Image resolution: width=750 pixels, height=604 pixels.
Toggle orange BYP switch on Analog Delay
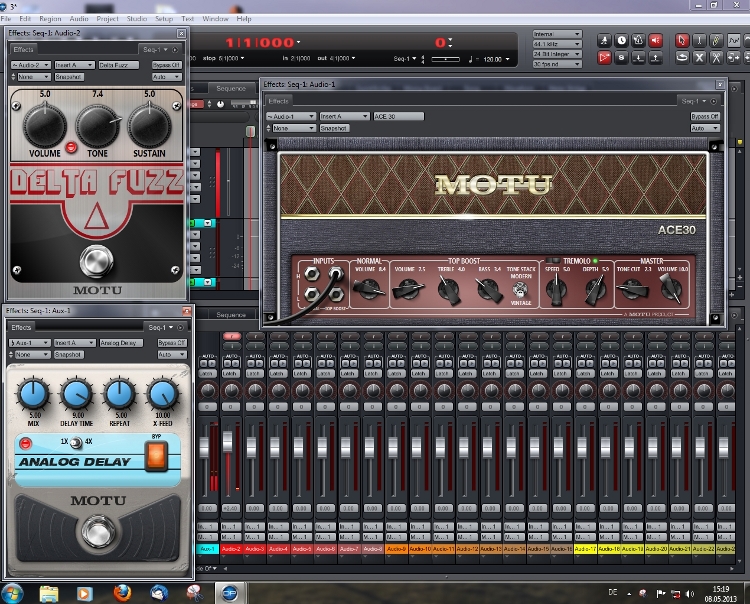(x=157, y=455)
